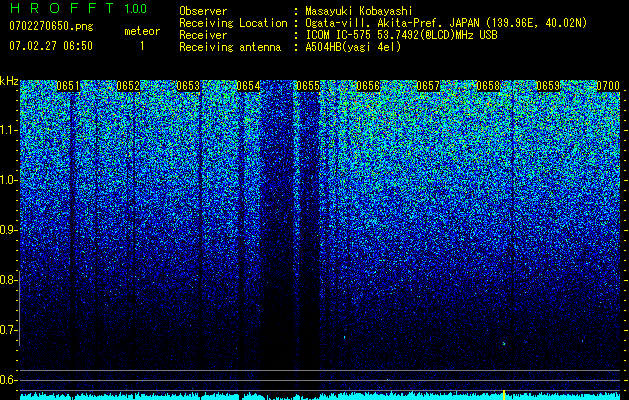This screenshot has width=629, height=400.
Task: Click the 0700 time marker
Action: (608, 86)
